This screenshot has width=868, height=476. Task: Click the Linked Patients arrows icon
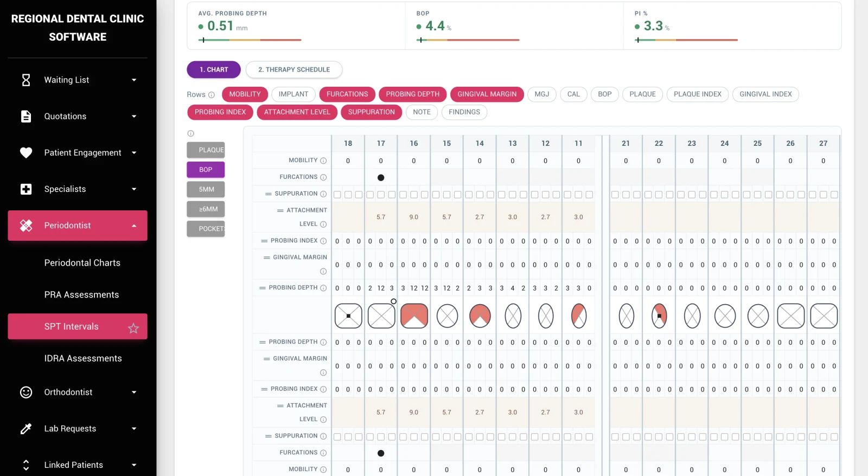click(25, 465)
